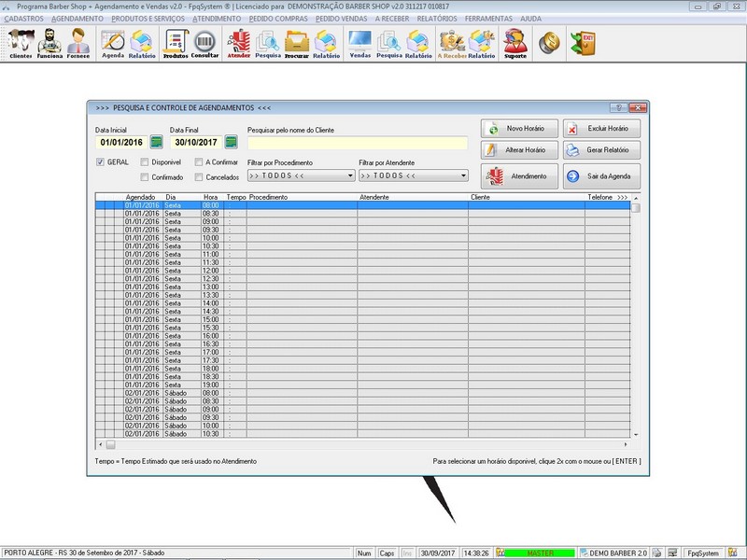Screen dimensions: 747x560
Task: Enable the Disponível checkbox
Action: pos(145,161)
